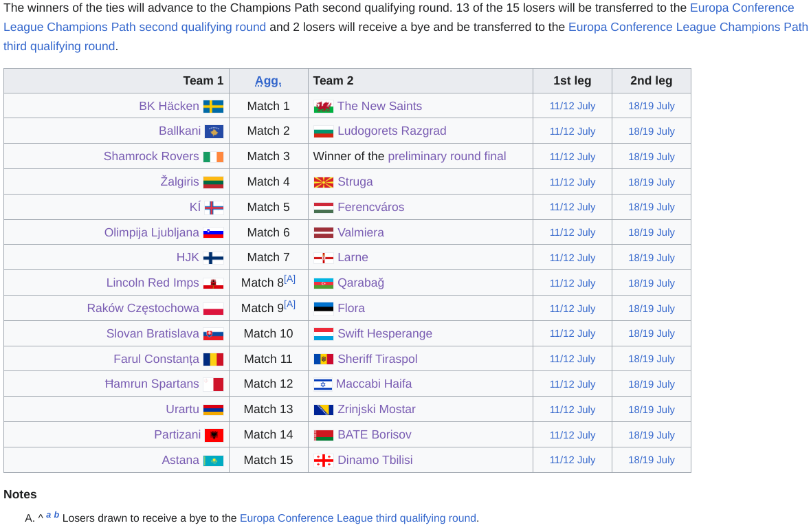
Task: Click the Armenia flag beside Urartu
Action: click(213, 410)
